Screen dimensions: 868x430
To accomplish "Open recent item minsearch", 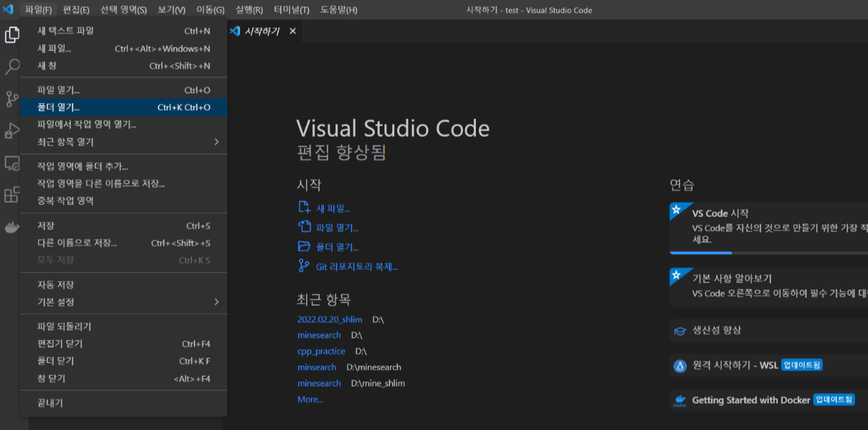I will tap(317, 367).
